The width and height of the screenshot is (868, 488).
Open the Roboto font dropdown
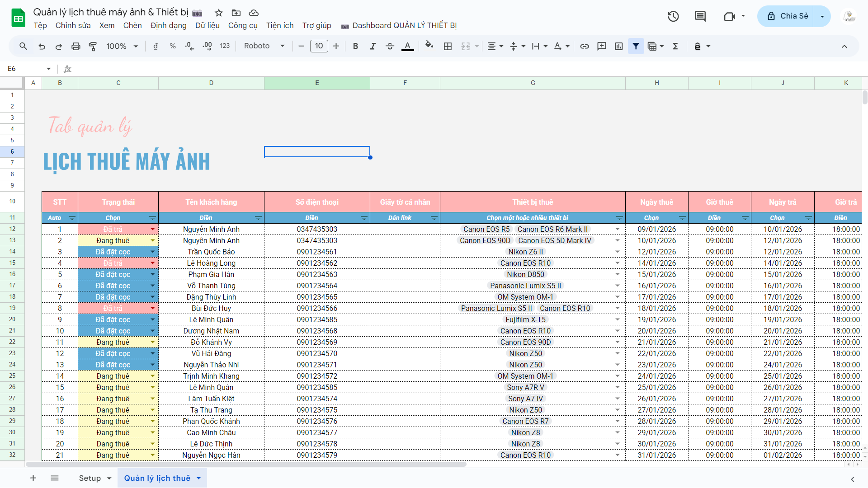(264, 46)
